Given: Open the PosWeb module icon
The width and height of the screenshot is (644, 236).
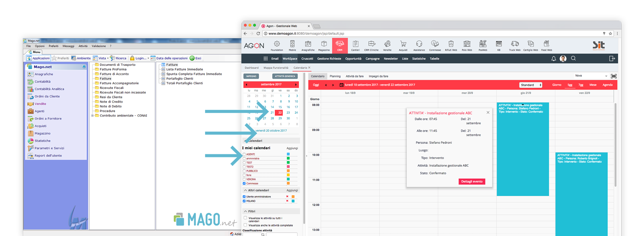Looking at the screenshot, I should pyautogui.click(x=483, y=45).
